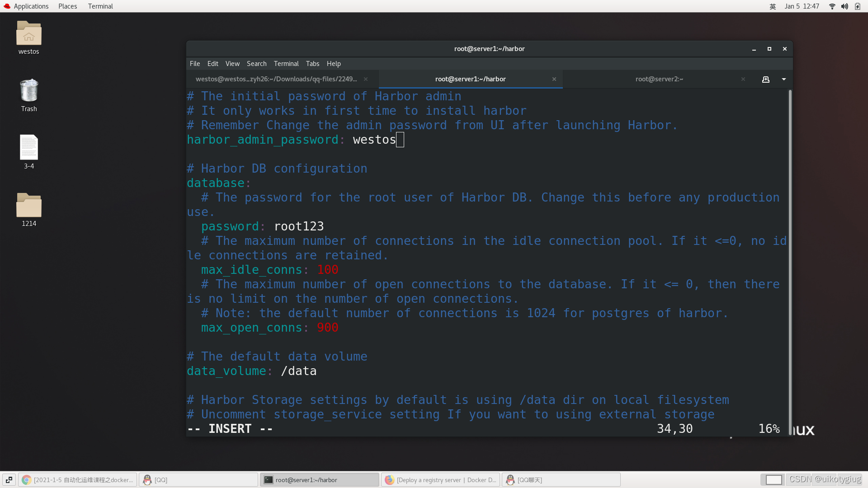This screenshot has height=488, width=868.
Task: Select the root@server1:~/harbor tab
Action: point(470,79)
